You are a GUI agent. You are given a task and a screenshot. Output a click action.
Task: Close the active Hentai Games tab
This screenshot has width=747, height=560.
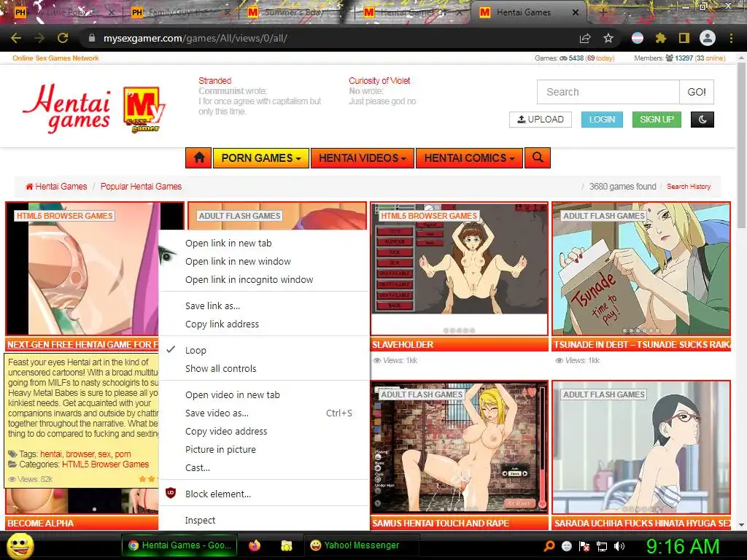pos(576,12)
